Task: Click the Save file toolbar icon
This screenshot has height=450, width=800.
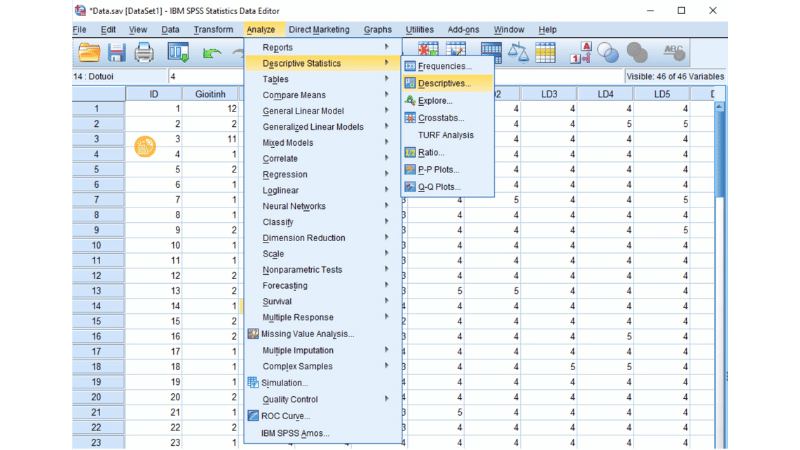Action: click(x=116, y=52)
